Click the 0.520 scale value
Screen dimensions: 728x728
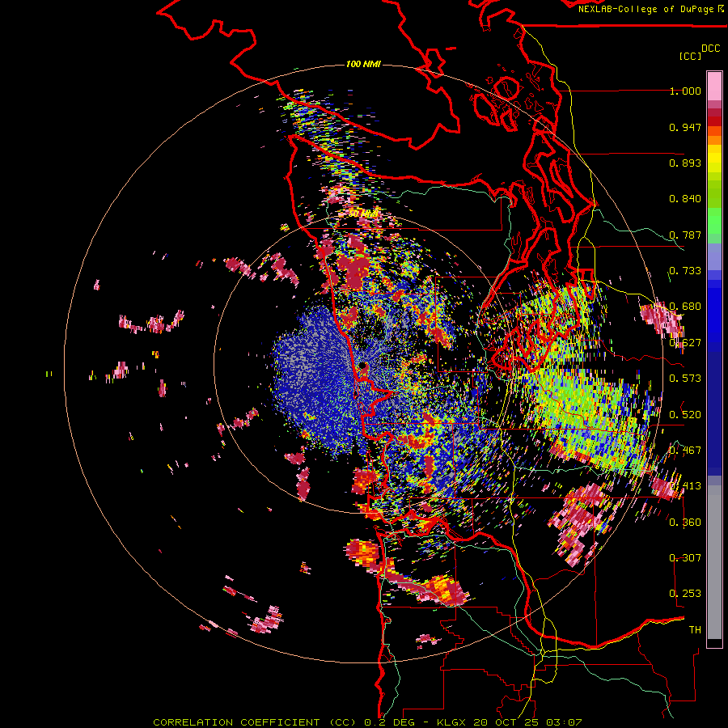pyautogui.click(x=685, y=415)
